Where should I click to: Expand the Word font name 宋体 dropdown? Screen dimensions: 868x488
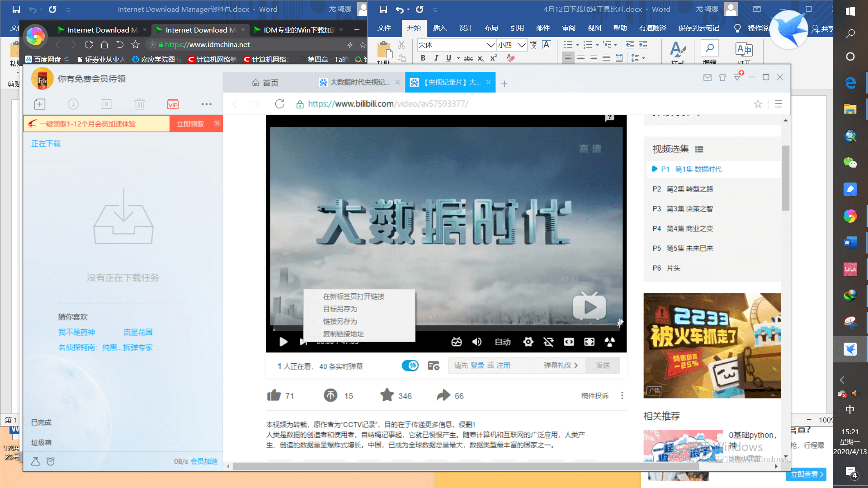491,45
